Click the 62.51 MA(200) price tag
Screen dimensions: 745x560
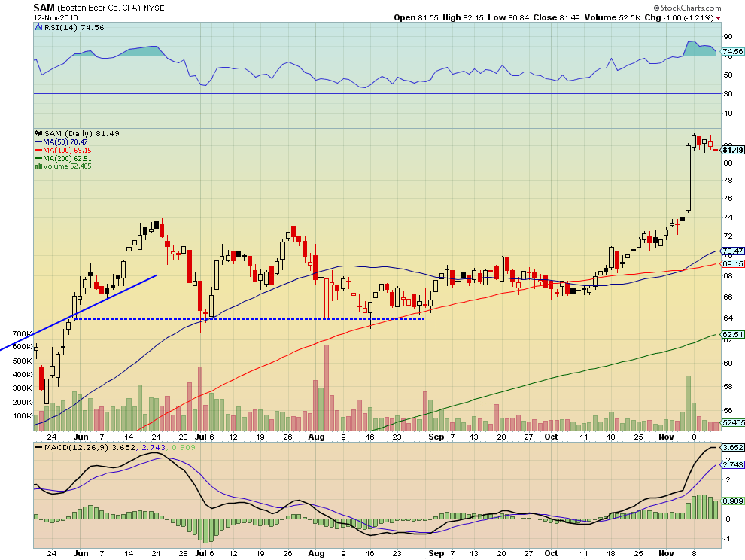(732, 335)
